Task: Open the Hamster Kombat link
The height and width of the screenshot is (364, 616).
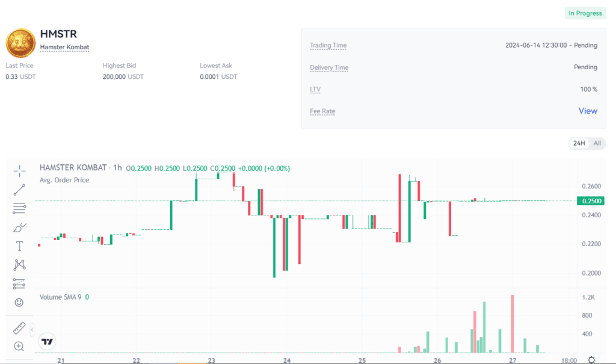Action: click(x=64, y=46)
